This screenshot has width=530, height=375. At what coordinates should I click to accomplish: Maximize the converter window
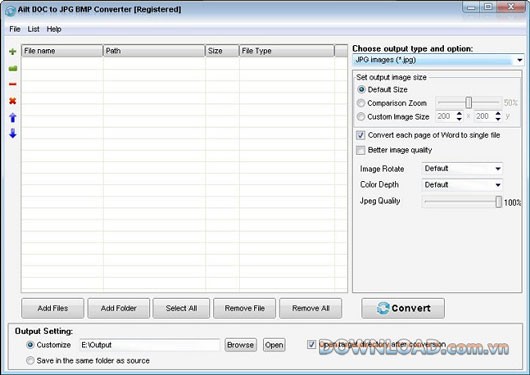(x=488, y=7)
